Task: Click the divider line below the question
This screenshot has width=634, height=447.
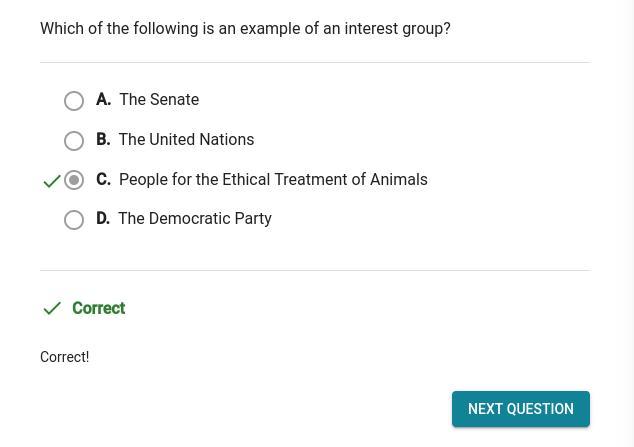Action: point(315,62)
